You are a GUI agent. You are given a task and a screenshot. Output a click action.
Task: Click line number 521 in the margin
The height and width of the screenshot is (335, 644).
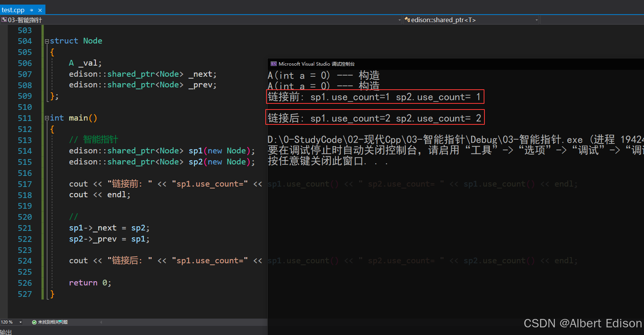[25, 228]
